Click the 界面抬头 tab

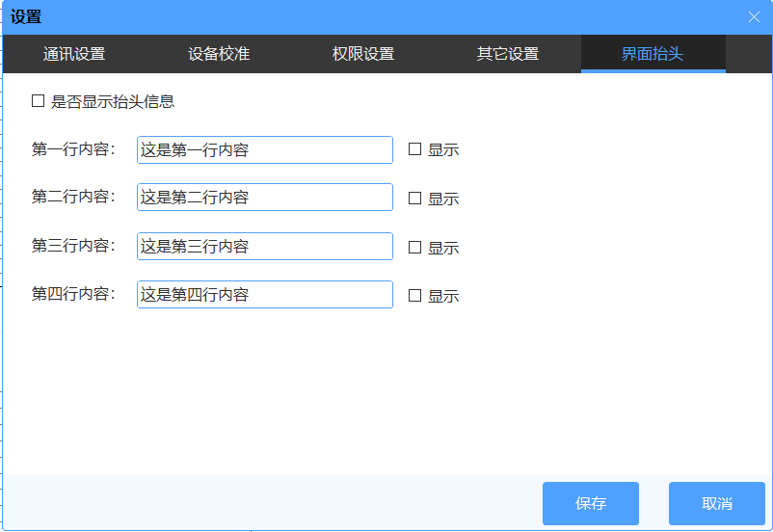pos(653,54)
